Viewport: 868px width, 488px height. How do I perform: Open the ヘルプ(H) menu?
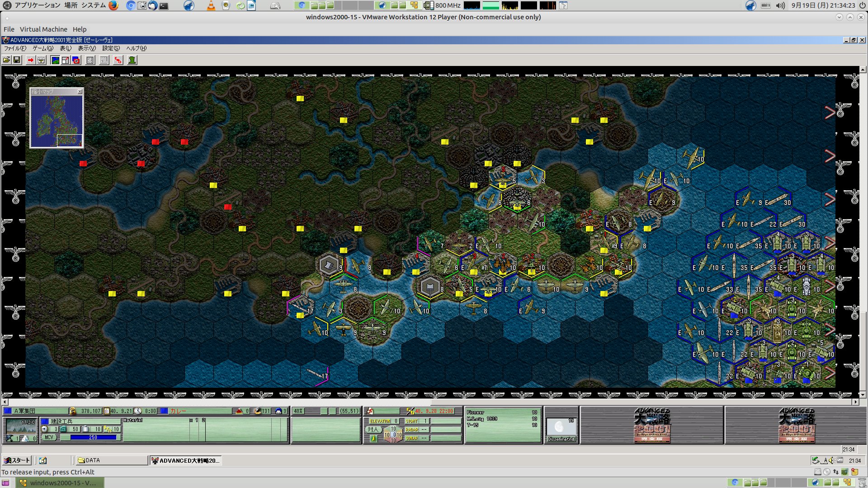pyautogui.click(x=136, y=48)
